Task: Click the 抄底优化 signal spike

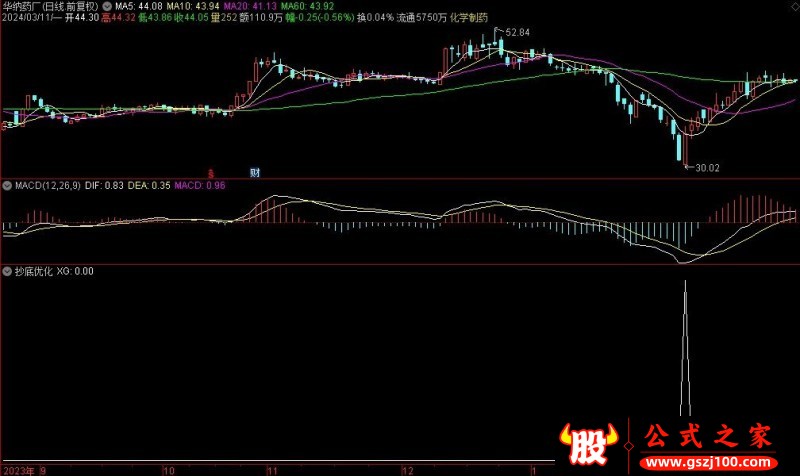Action: [x=686, y=350]
